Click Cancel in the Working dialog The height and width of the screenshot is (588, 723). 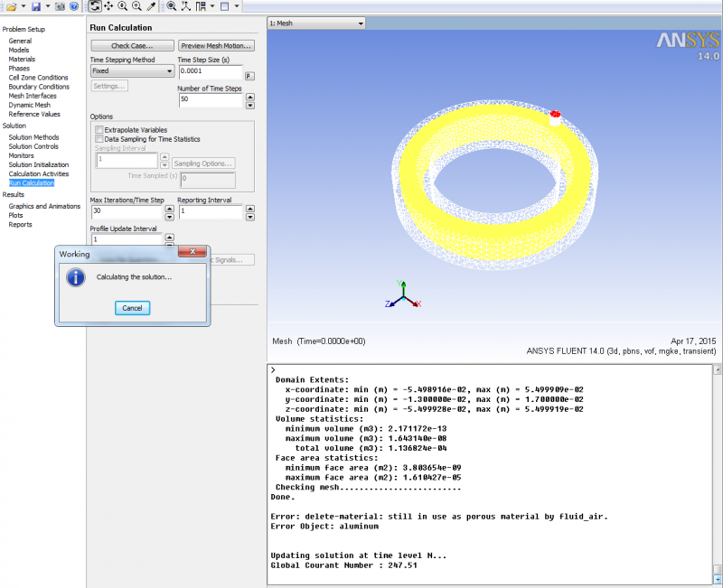click(x=132, y=308)
